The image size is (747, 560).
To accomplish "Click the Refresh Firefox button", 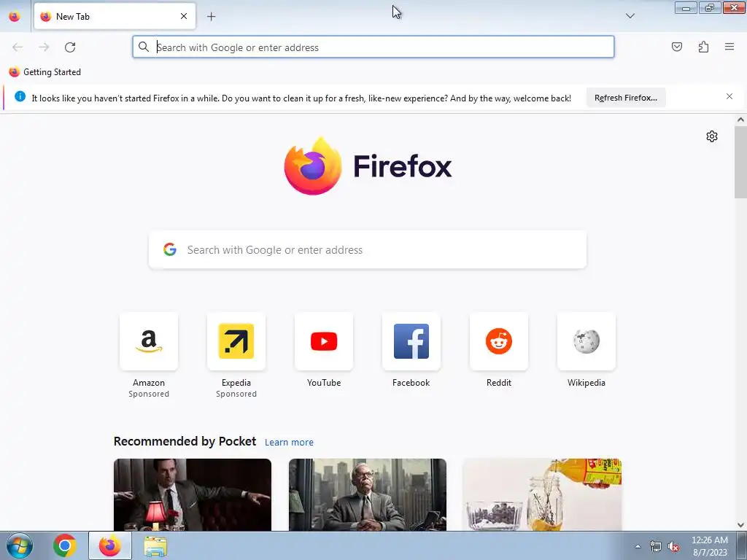I will coord(625,98).
